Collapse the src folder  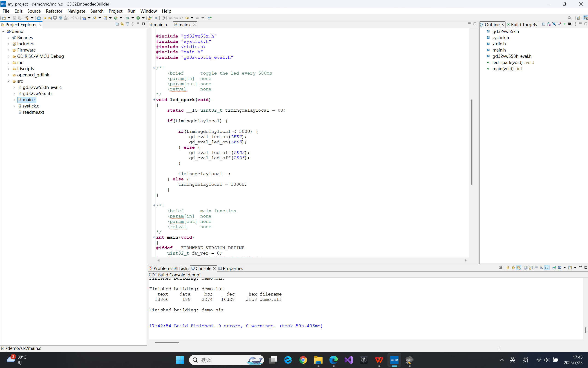9,81
